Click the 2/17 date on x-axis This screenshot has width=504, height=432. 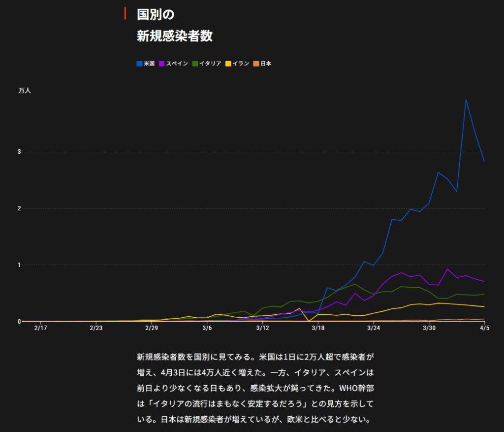coord(41,328)
